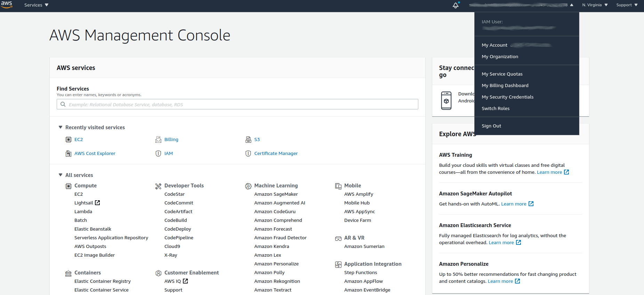Open Device Farm under Mobile
This screenshot has height=295, width=644.
357,220
